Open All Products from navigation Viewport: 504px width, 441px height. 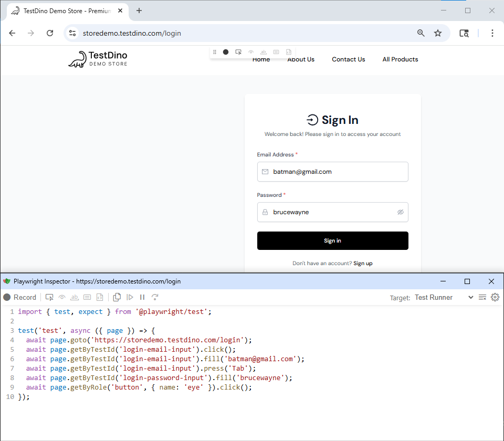pos(400,59)
